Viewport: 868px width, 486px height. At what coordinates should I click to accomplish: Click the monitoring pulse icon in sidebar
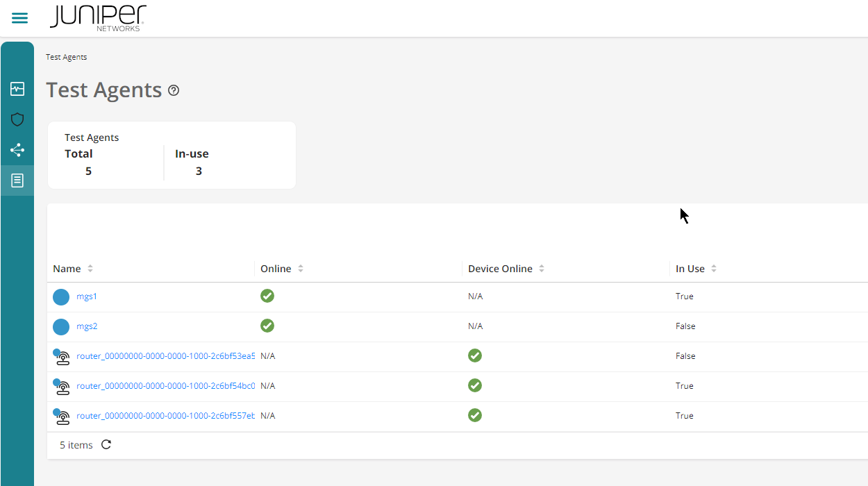(x=17, y=89)
